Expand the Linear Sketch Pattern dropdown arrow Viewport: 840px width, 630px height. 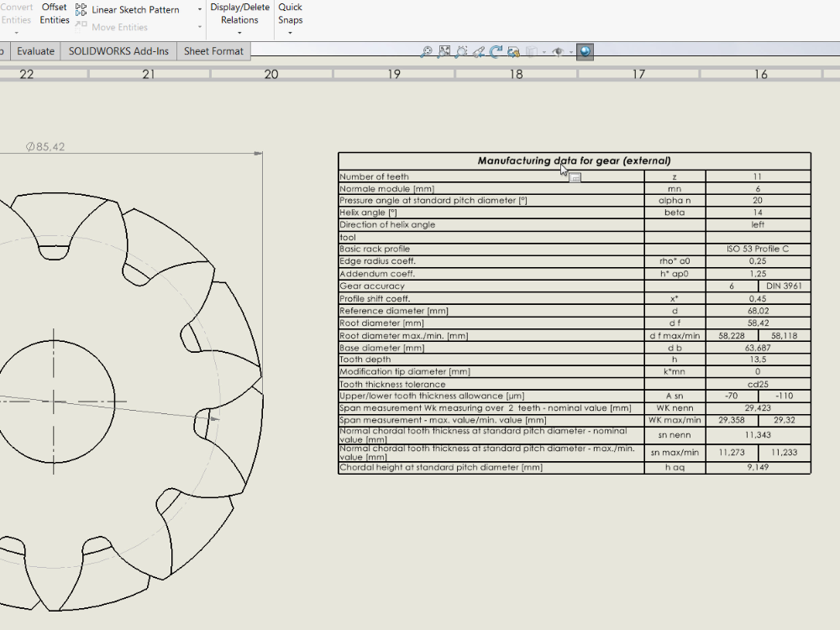coord(200,10)
